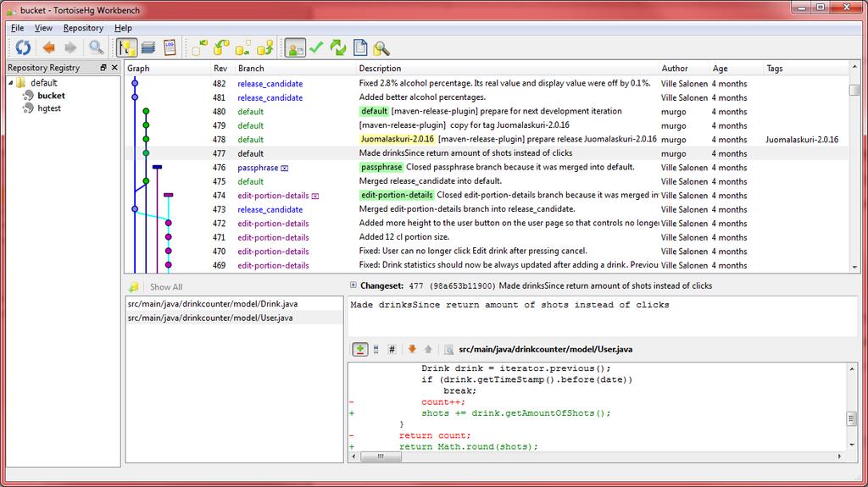Select revision 481 'Added better alcohol percentages'
868x487 pixels.
[487, 97]
